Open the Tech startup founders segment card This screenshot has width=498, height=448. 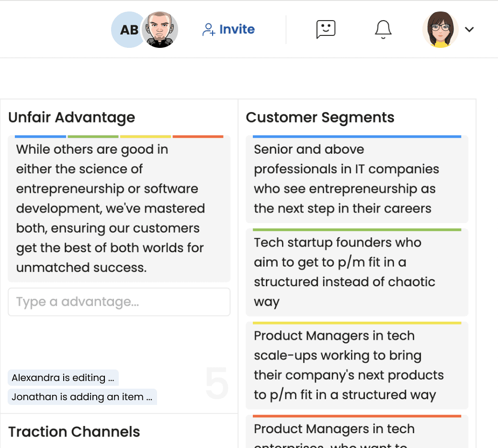[x=357, y=272]
